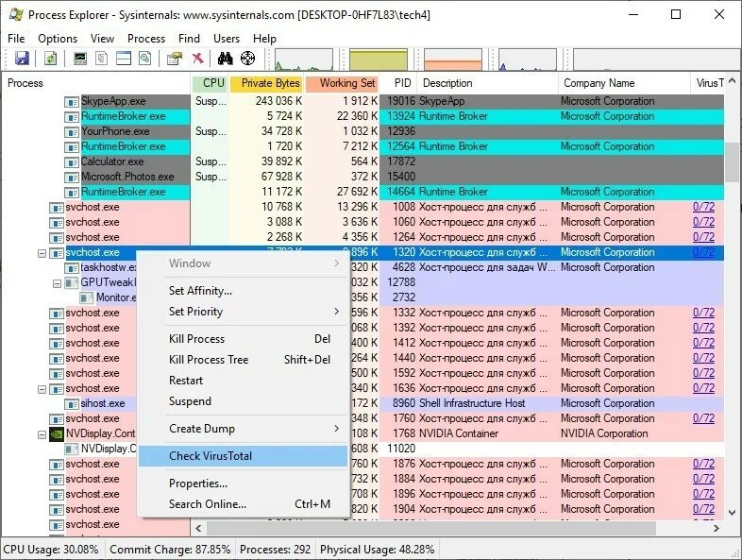Open VirusTotal 0/72 link for PID 1008

pos(703,207)
